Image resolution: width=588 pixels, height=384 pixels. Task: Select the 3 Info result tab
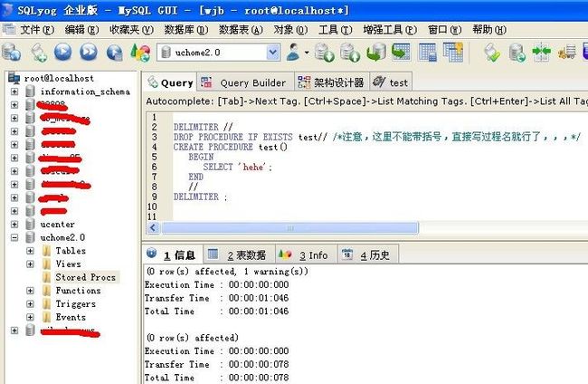tap(307, 254)
